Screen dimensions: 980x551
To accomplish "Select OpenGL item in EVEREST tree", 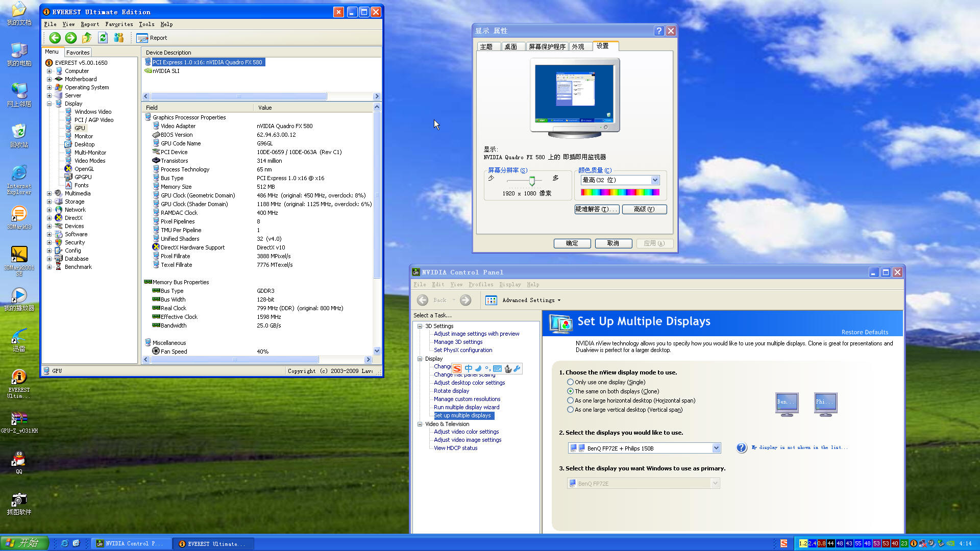I will [x=84, y=169].
